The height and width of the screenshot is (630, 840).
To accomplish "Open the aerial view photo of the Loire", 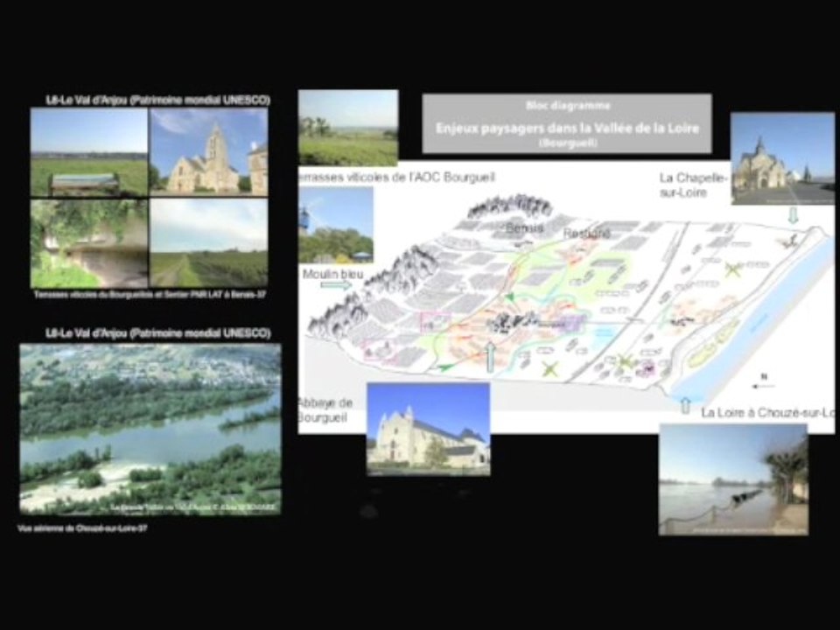I will click(x=150, y=429).
